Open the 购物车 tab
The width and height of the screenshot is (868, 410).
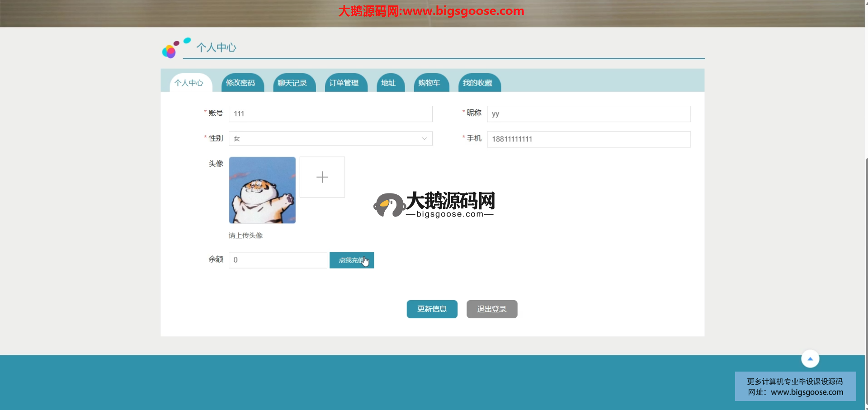[429, 83]
